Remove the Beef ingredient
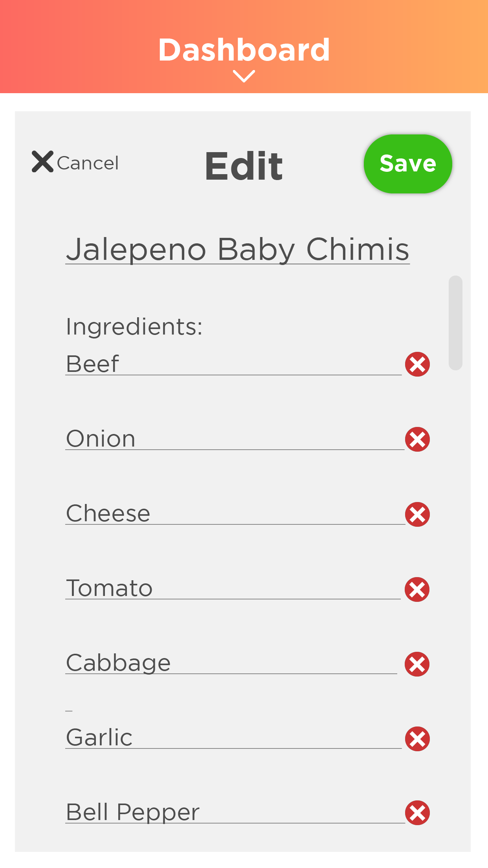 [x=417, y=364]
